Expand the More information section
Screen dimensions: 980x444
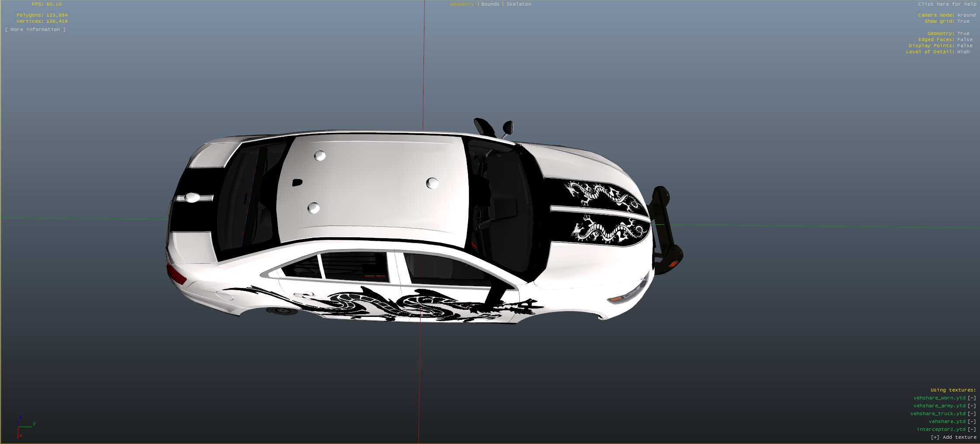pyautogui.click(x=35, y=30)
